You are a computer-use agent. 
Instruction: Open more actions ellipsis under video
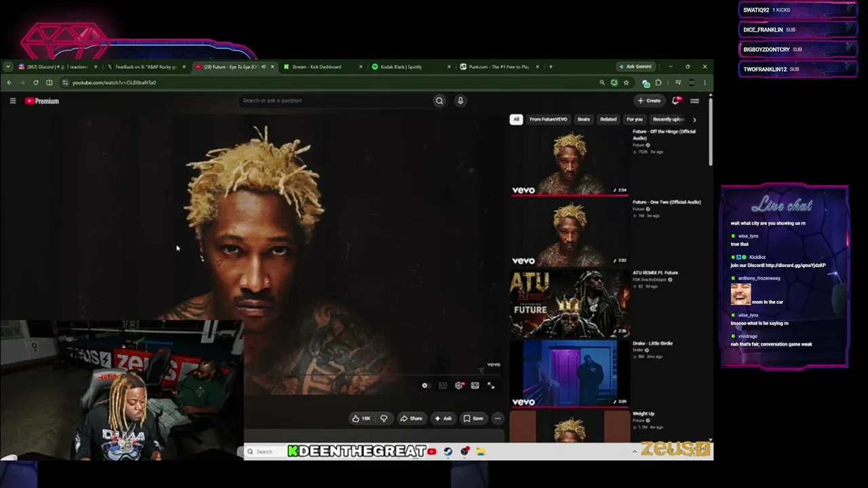[x=497, y=419]
